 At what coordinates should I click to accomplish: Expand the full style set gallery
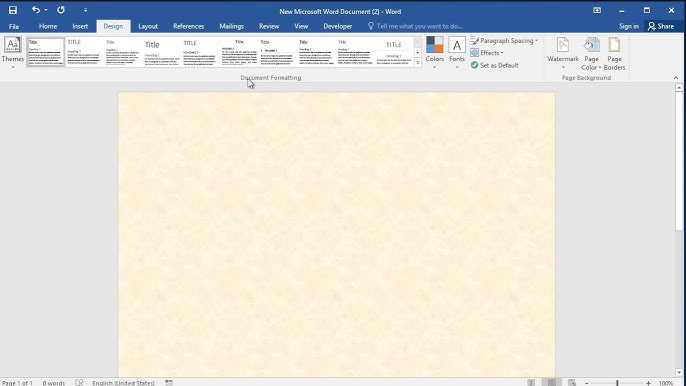coord(418,63)
